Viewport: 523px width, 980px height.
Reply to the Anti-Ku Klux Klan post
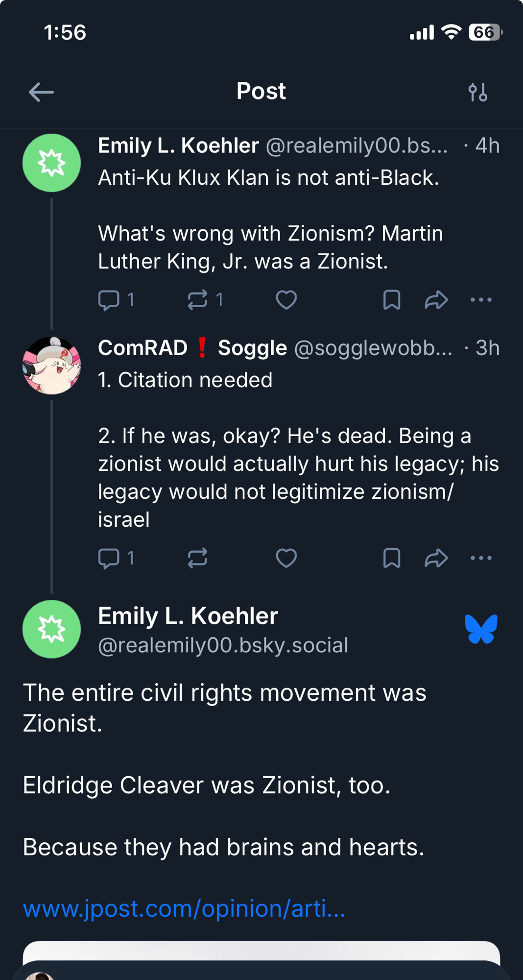(109, 300)
